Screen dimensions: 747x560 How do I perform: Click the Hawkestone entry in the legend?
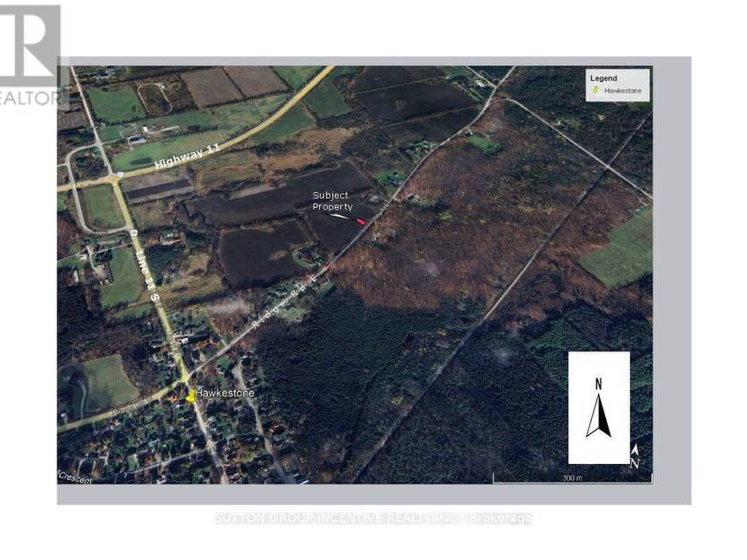coord(623,91)
